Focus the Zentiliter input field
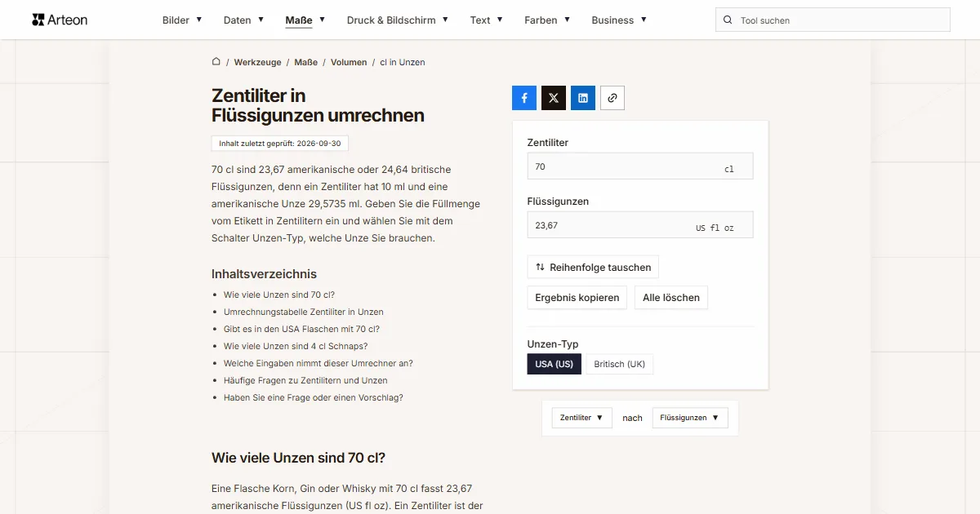This screenshot has height=514, width=980. (x=640, y=166)
